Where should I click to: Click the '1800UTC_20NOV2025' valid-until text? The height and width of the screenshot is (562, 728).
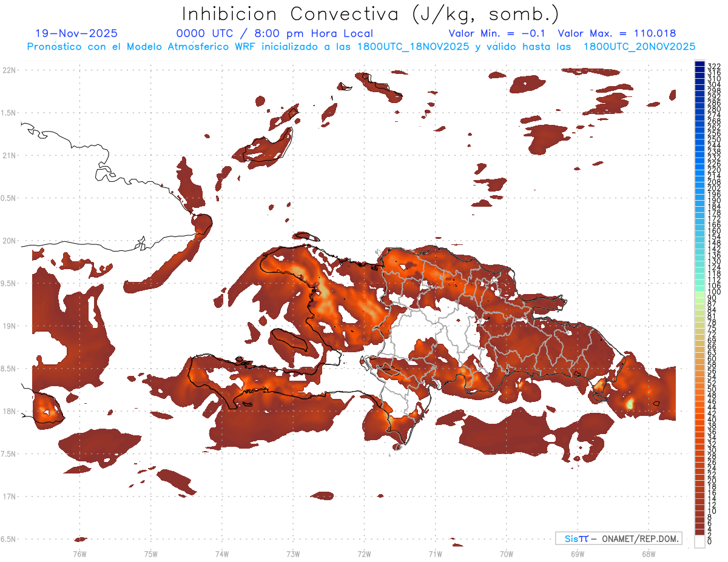[x=639, y=47]
